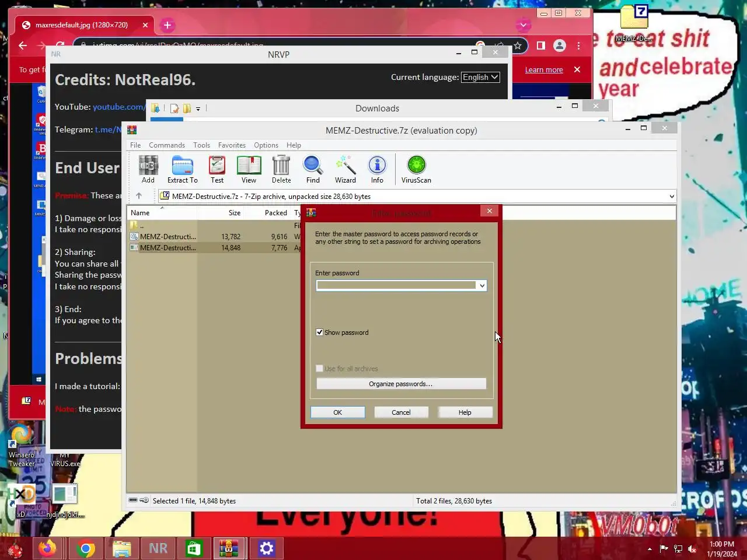
Task: Open the Winaero Tweaker desktop shortcut
Action: coord(22,446)
